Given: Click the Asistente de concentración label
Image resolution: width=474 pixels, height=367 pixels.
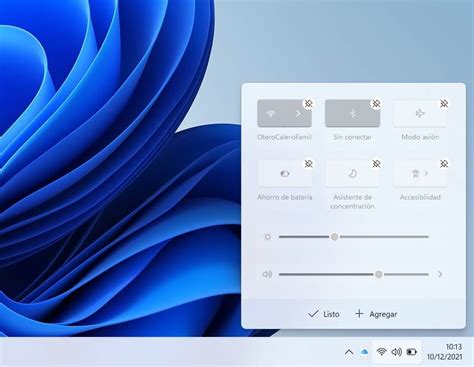Looking at the screenshot, I should [352, 202].
